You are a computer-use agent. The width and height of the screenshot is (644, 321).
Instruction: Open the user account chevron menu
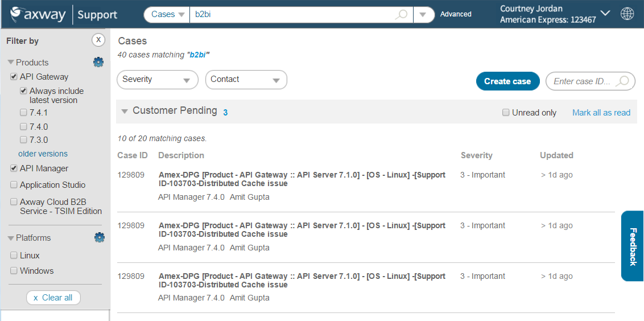tap(605, 14)
